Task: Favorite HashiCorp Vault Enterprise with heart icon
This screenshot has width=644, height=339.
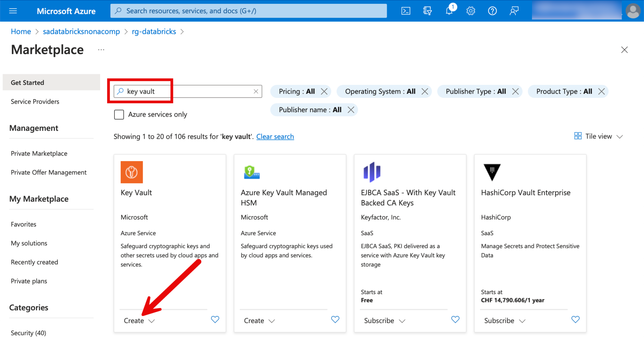Action: tap(575, 320)
